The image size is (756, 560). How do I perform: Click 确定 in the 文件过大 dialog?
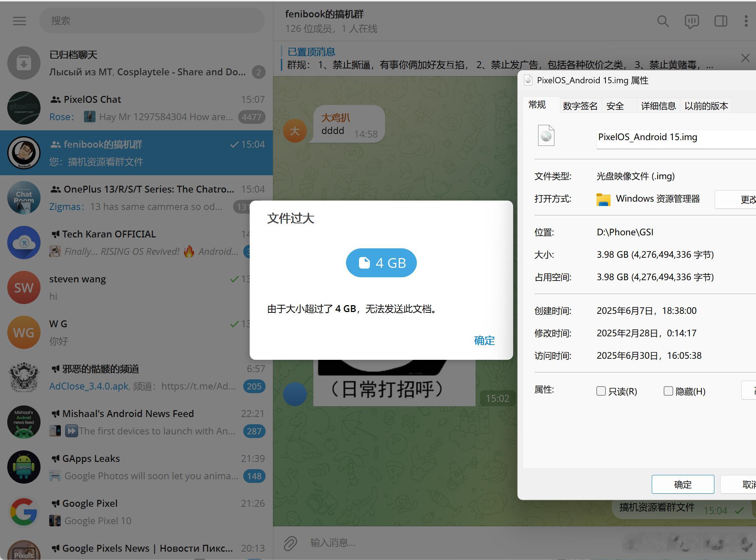484,340
